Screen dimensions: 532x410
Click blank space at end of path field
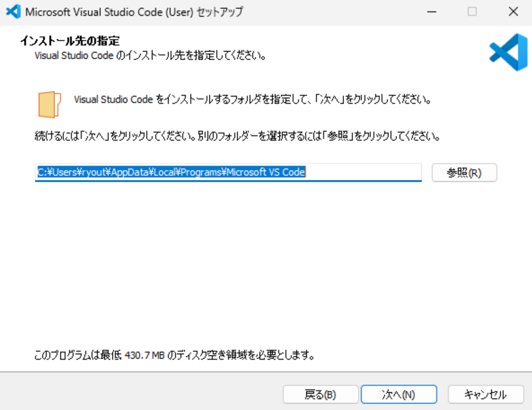click(365, 172)
